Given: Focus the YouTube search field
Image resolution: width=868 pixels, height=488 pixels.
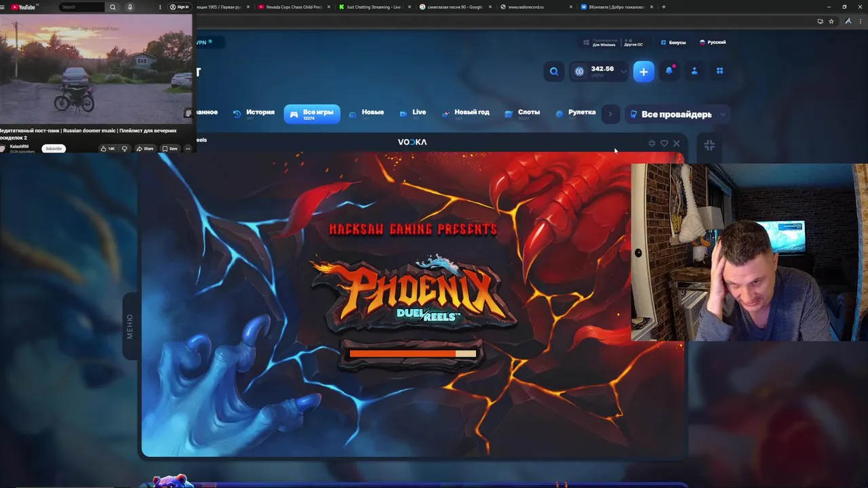Looking at the screenshot, I should (82, 7).
